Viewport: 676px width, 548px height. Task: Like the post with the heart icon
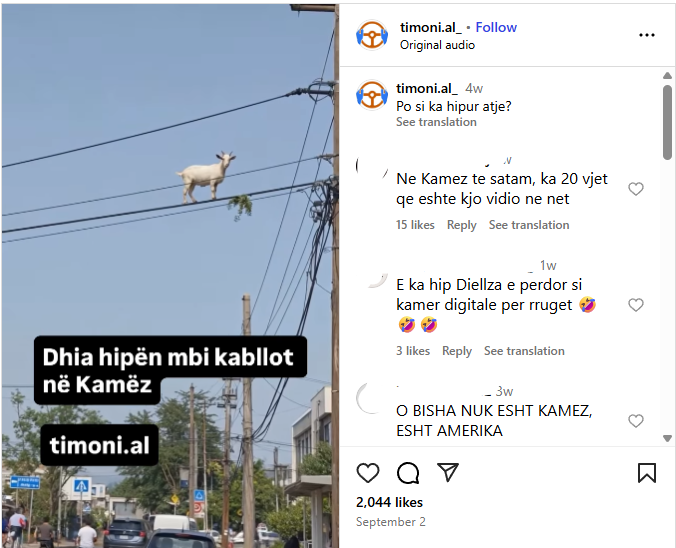pyautogui.click(x=368, y=473)
